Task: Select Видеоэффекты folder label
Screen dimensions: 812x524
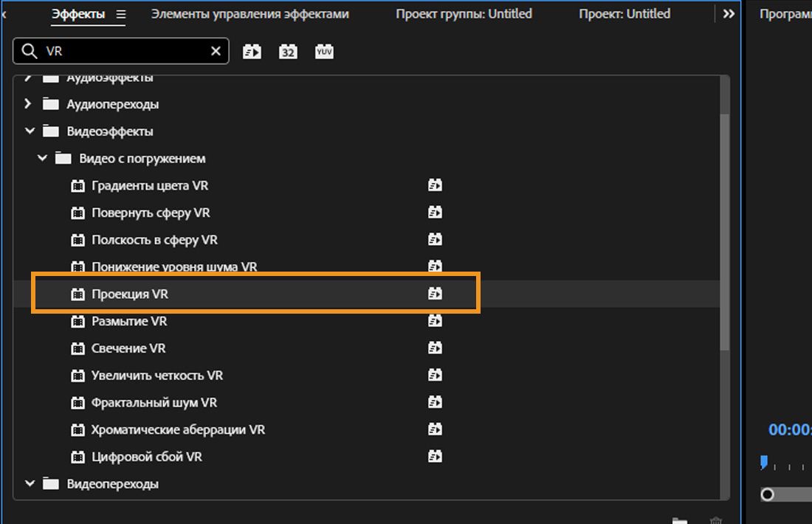Action: [110, 131]
